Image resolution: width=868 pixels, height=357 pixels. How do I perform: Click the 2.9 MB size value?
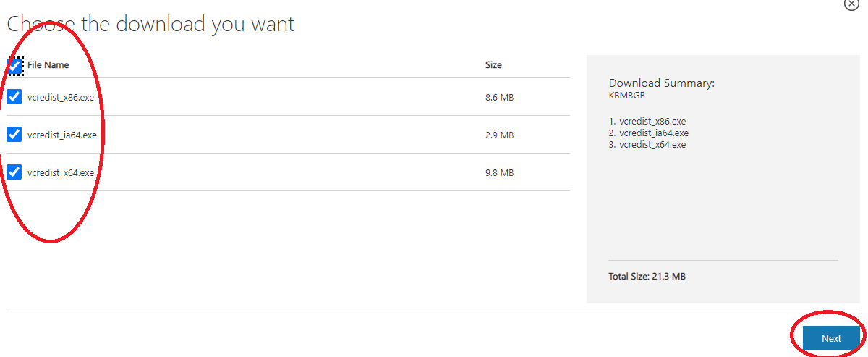point(499,135)
